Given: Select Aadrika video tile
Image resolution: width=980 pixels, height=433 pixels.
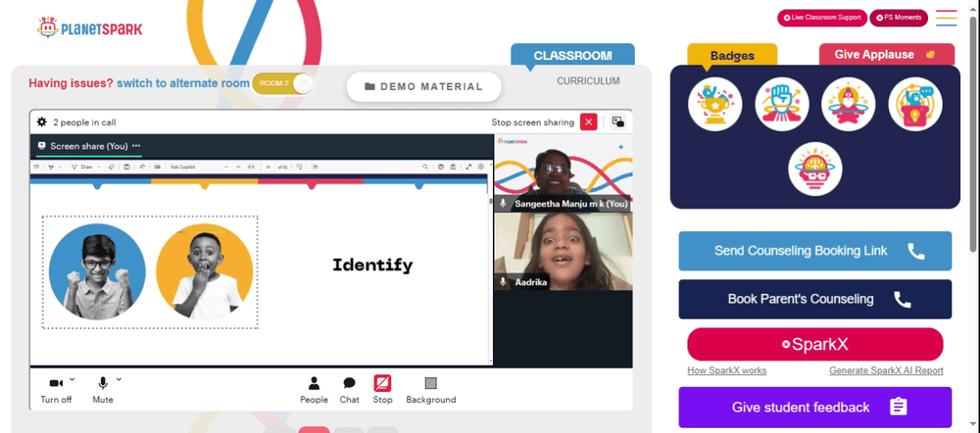Looking at the screenshot, I should (x=563, y=251).
